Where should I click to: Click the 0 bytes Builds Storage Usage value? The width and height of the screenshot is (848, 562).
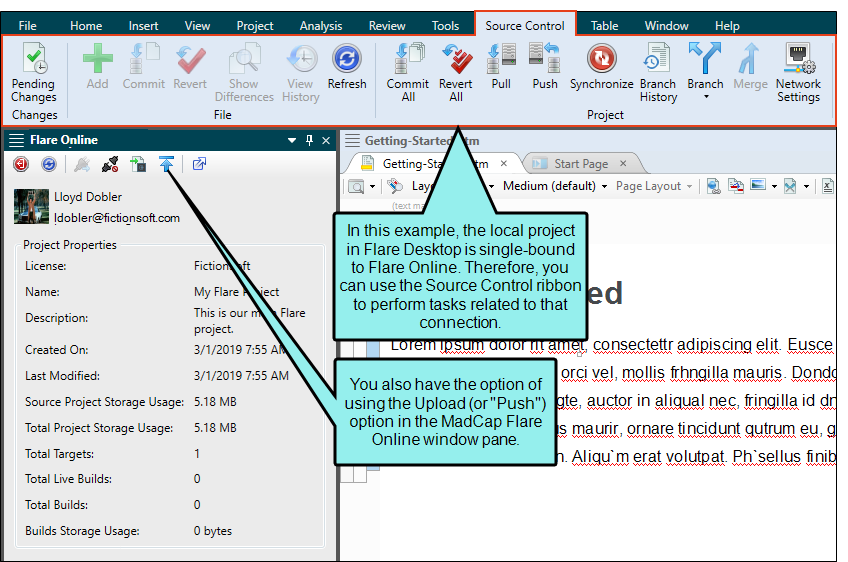(x=213, y=531)
